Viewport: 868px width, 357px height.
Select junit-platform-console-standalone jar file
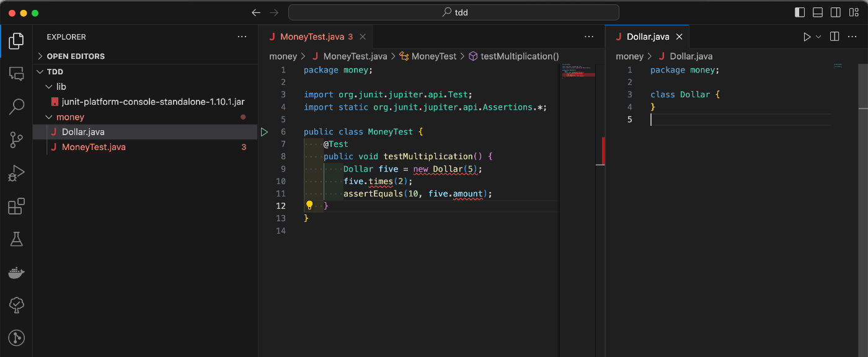[145, 102]
